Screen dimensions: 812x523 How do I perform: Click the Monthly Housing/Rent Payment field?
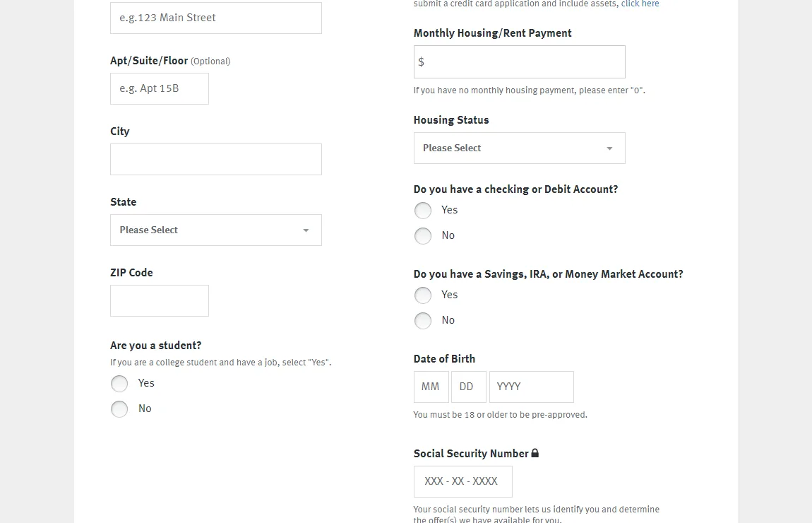(519, 62)
